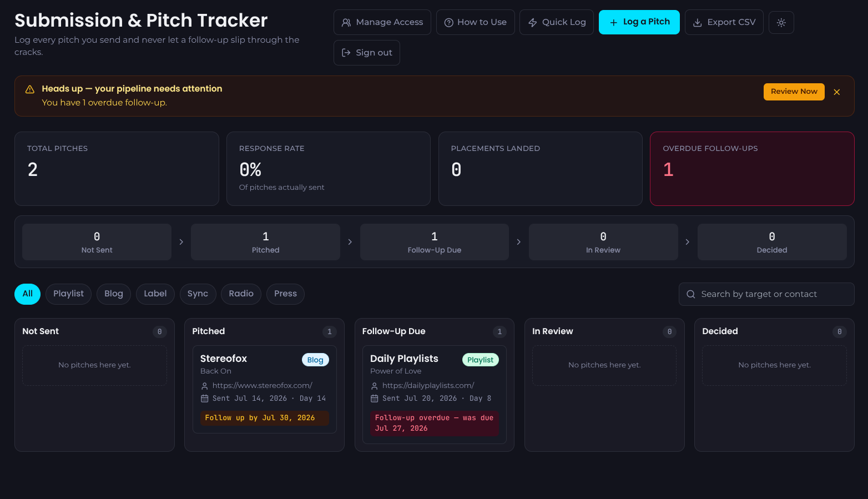The image size is (868, 499).
Task: Toggle light theme with sun icon
Action: point(781,23)
